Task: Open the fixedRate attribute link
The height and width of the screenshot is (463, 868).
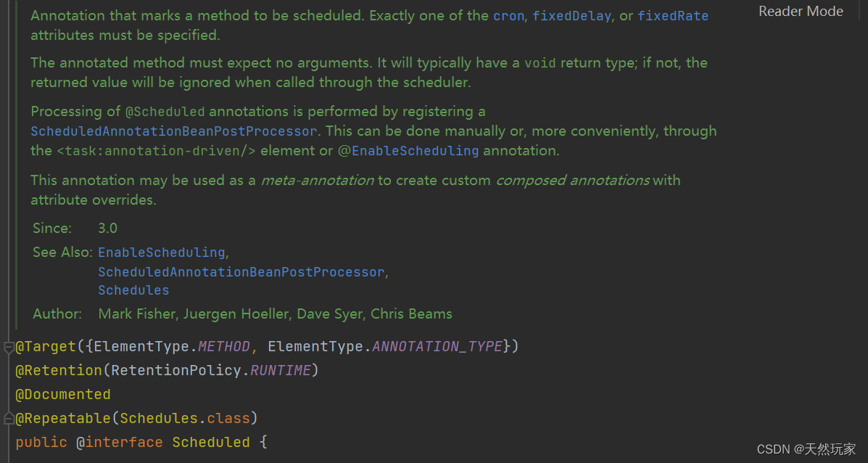Action: pyautogui.click(x=673, y=15)
